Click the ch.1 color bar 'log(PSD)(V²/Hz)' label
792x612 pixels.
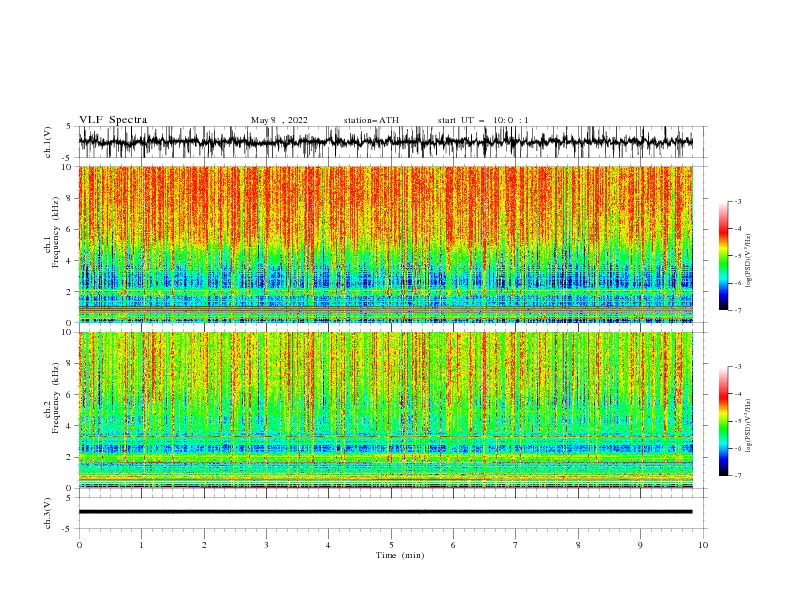[x=749, y=261]
